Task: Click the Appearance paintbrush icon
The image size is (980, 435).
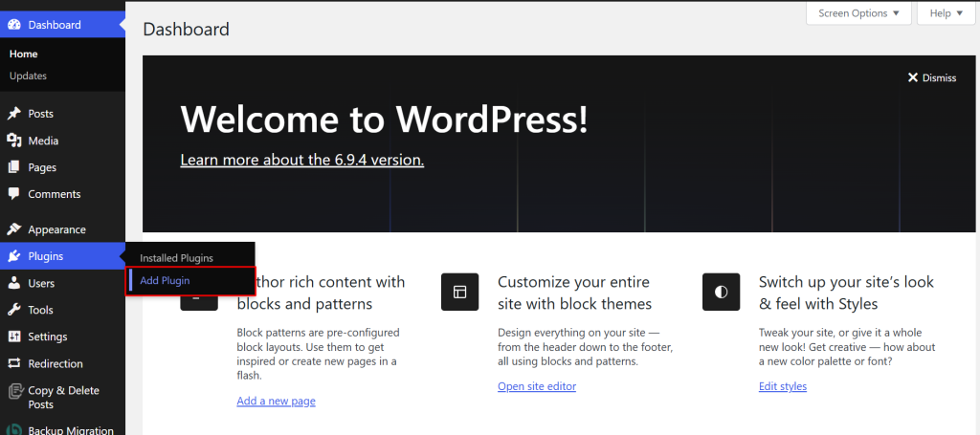Action: point(13,229)
